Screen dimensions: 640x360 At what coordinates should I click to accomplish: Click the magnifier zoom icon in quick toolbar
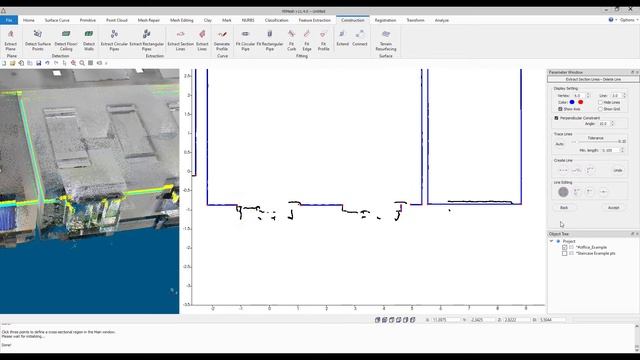pyautogui.click(x=82, y=63)
